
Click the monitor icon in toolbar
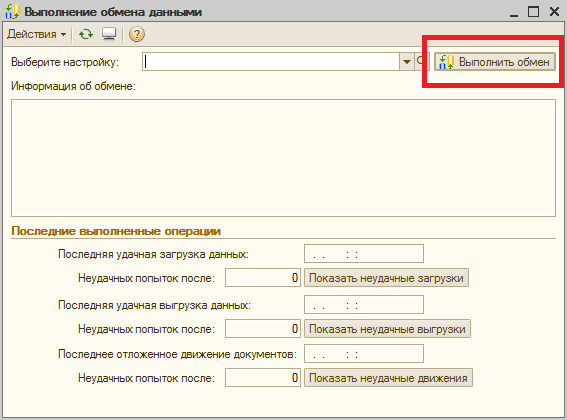(109, 34)
